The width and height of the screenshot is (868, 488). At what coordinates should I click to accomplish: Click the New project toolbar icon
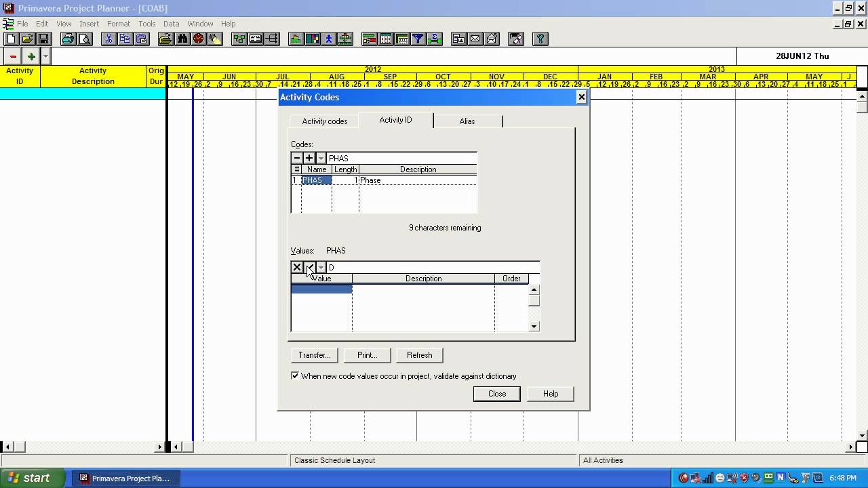(x=12, y=39)
